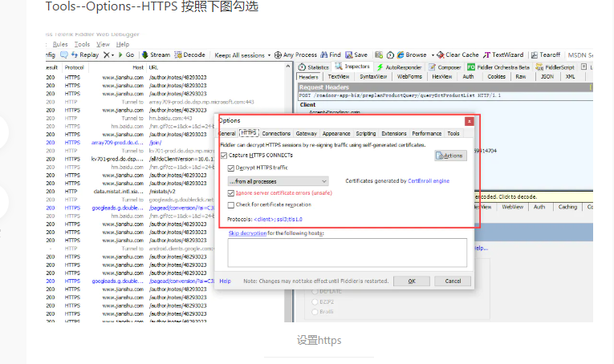The width and height of the screenshot is (614, 364).
Task: Toggle Decrypt HTTPS traffic checkbox
Action: (x=231, y=168)
